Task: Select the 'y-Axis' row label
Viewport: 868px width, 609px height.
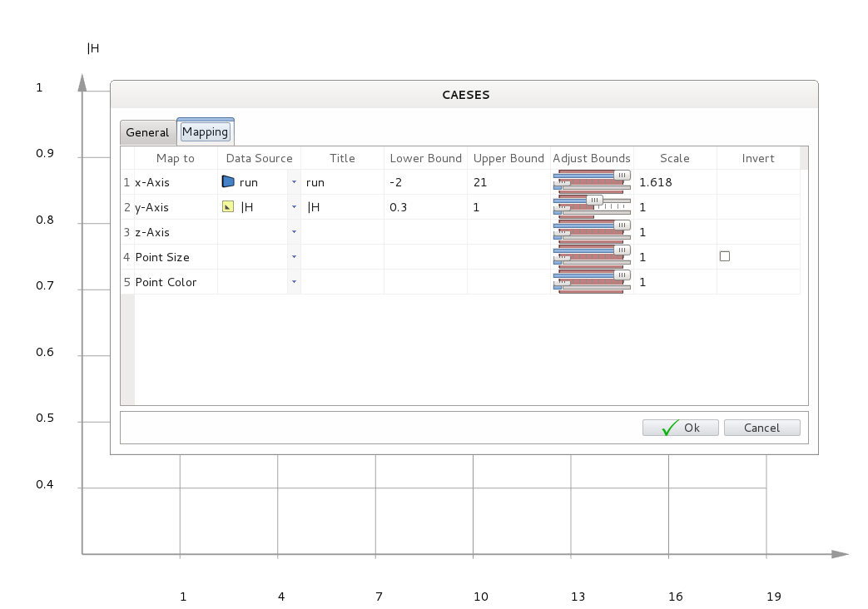Action: 151,208
